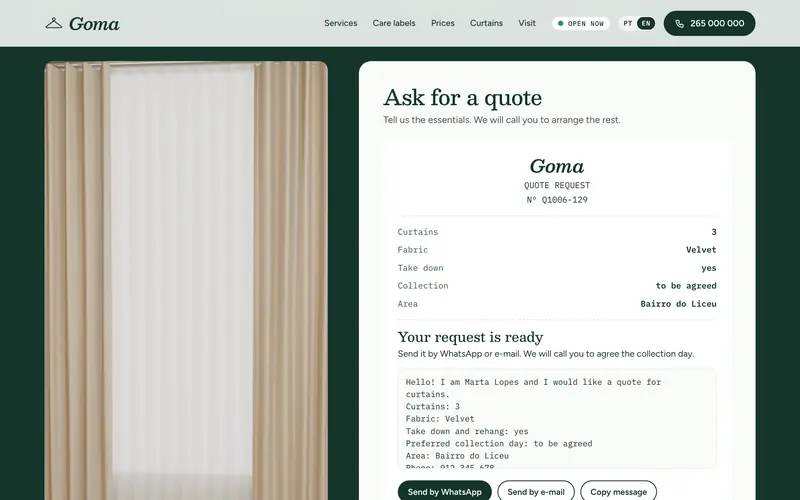Send the request by e-mail
Viewport: 800px width, 500px height.
536,491
